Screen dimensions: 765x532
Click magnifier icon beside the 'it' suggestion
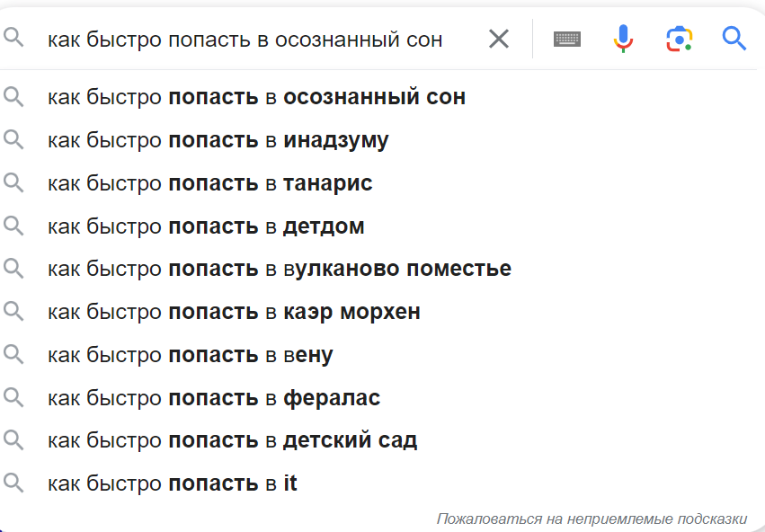click(x=13, y=483)
